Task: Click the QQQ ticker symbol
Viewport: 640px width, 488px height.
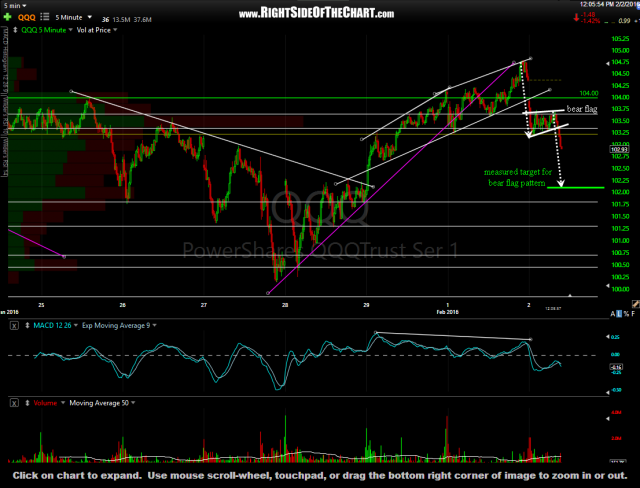Action: [27, 18]
